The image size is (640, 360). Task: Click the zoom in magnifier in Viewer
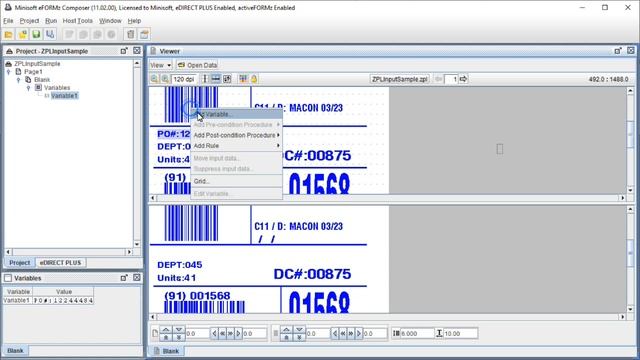tap(165, 79)
